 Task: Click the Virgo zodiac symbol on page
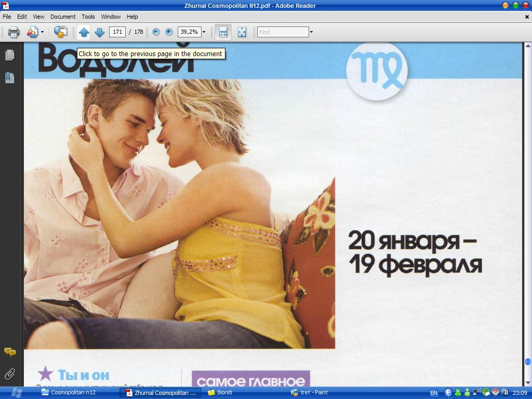[377, 71]
